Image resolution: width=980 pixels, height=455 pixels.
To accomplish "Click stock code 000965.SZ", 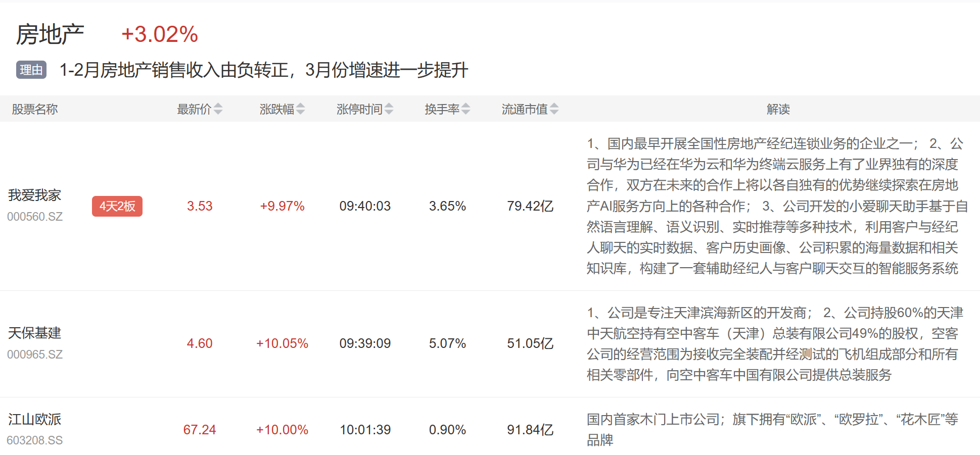I will 35,355.
